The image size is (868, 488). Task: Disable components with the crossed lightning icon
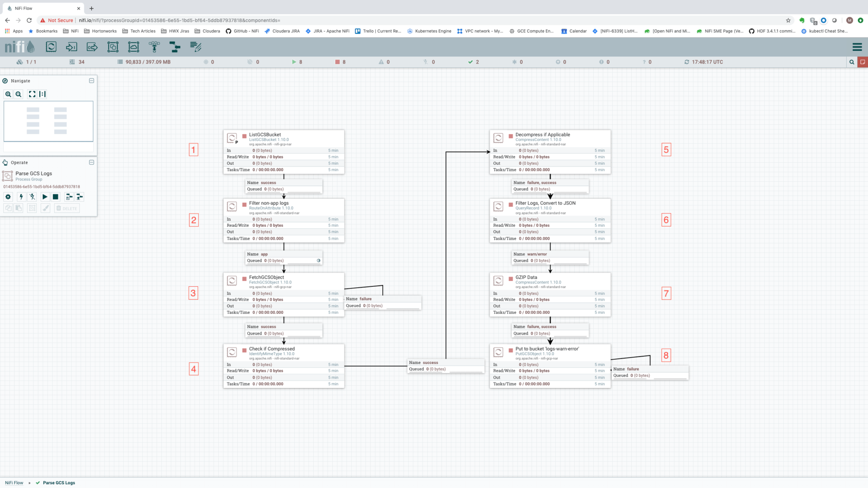pos(32,197)
